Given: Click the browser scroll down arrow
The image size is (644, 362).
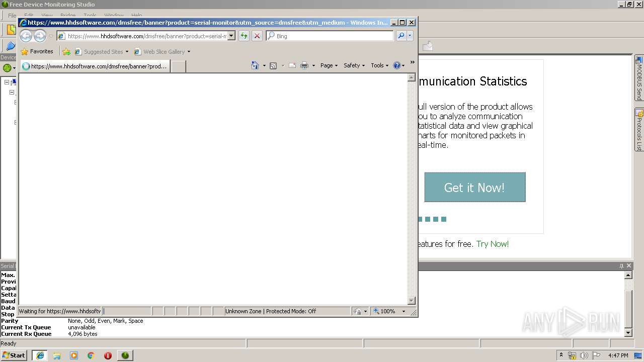Looking at the screenshot, I should (x=411, y=301).
